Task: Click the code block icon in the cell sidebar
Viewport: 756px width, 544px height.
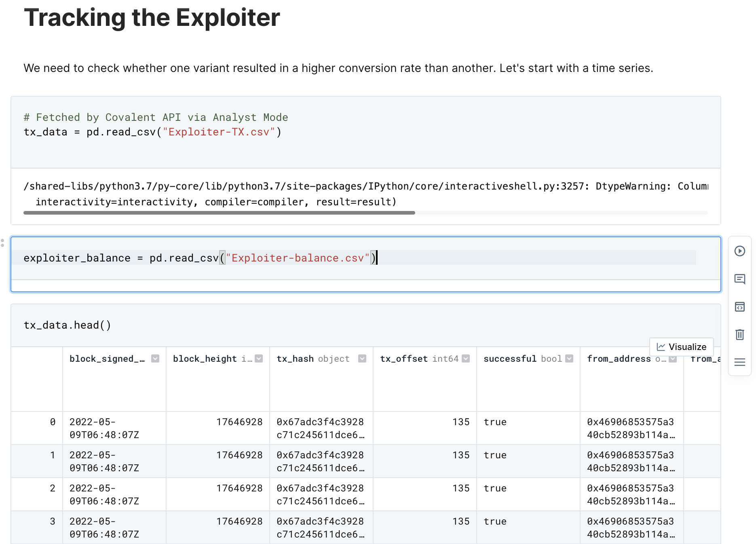Action: click(739, 307)
